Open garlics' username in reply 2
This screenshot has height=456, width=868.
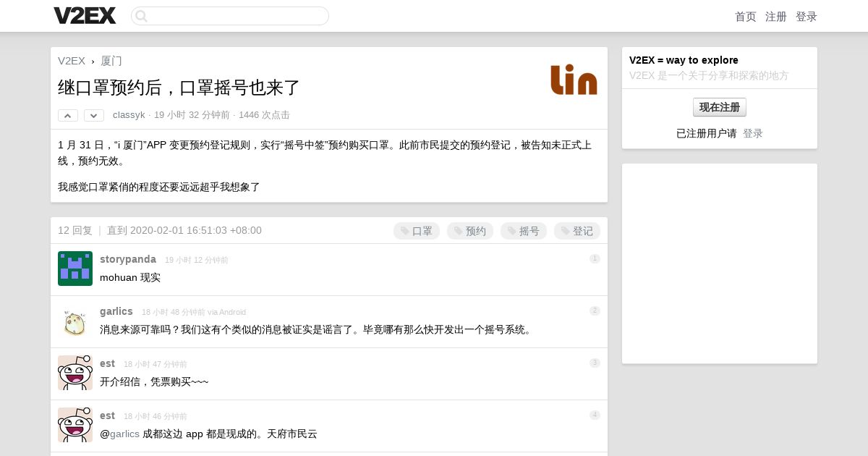click(x=116, y=311)
